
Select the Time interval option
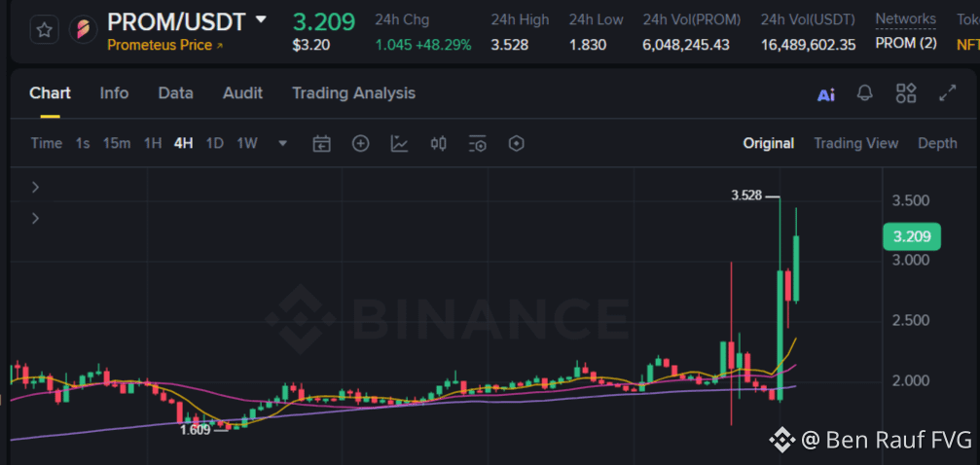(47, 143)
